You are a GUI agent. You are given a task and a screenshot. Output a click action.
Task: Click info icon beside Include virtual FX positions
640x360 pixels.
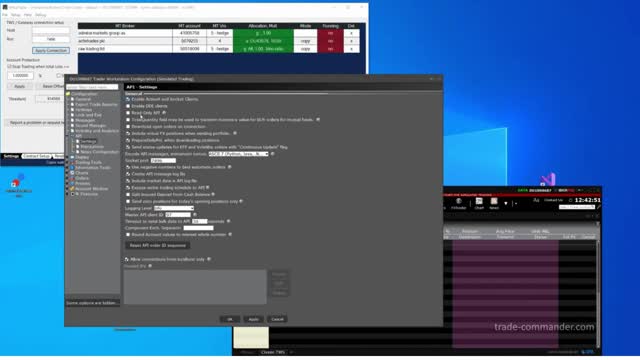(x=235, y=133)
